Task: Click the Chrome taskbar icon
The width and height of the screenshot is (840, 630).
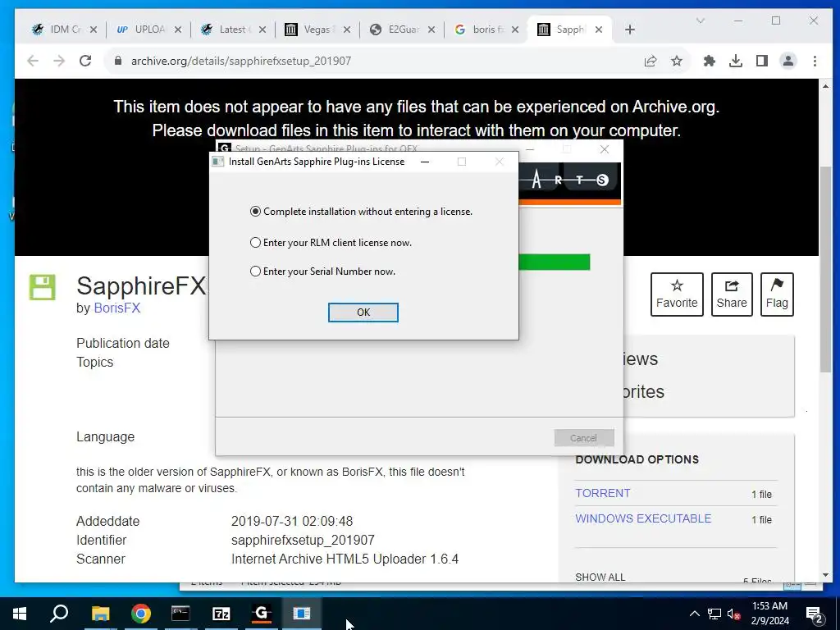Action: click(x=140, y=614)
